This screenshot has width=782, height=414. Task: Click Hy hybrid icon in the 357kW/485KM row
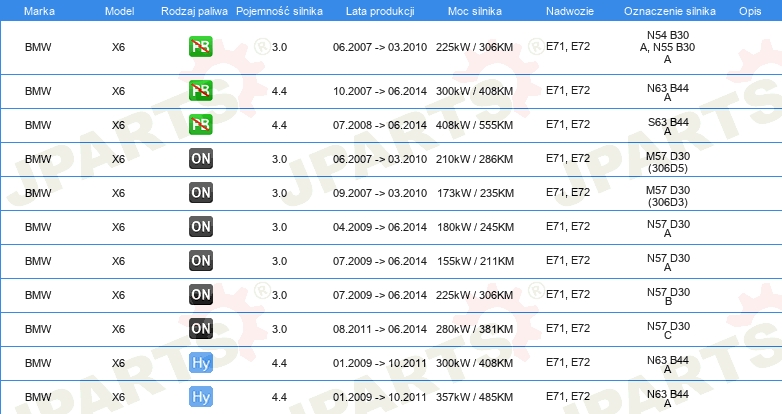pyautogui.click(x=200, y=397)
